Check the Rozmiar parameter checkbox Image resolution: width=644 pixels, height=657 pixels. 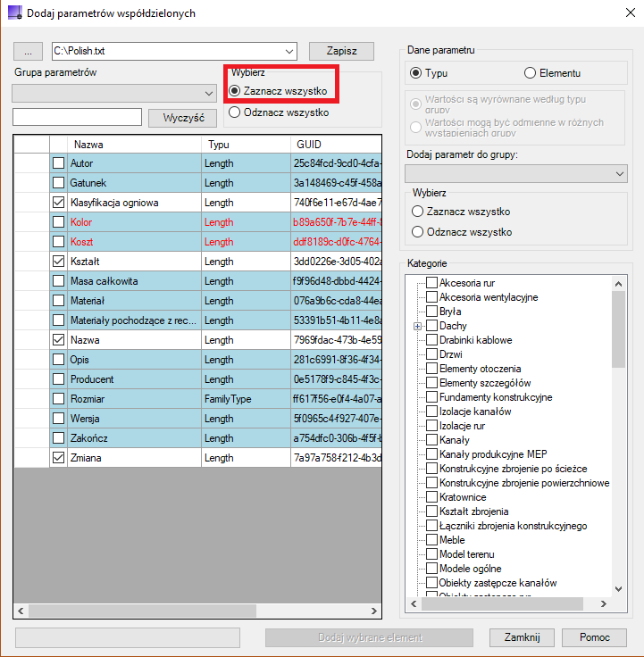(x=58, y=398)
